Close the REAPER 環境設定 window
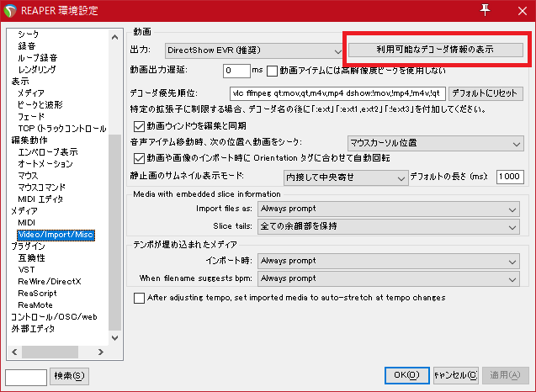The width and height of the screenshot is (536, 392). click(522, 11)
